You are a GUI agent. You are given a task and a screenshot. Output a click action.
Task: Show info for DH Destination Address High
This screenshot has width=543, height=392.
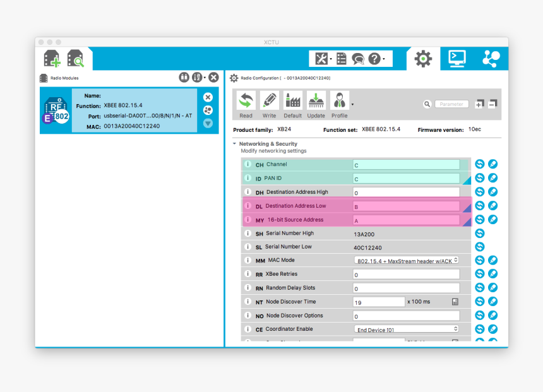click(x=248, y=192)
